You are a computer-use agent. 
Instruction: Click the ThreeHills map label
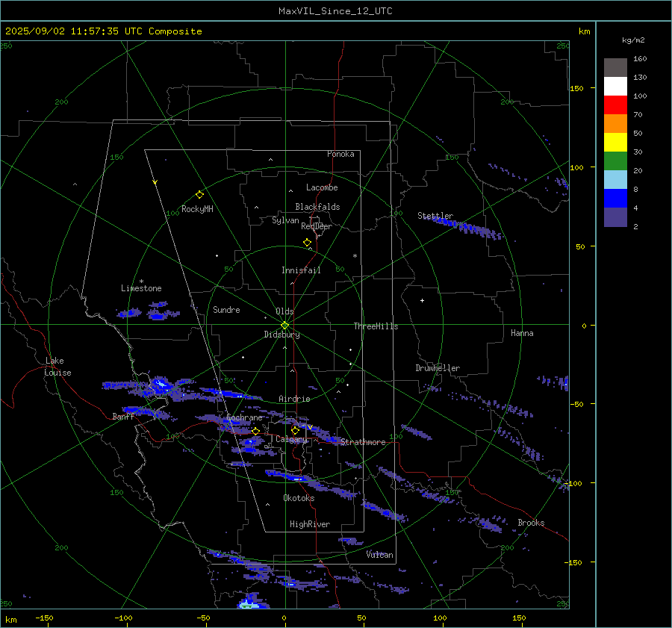376,326
